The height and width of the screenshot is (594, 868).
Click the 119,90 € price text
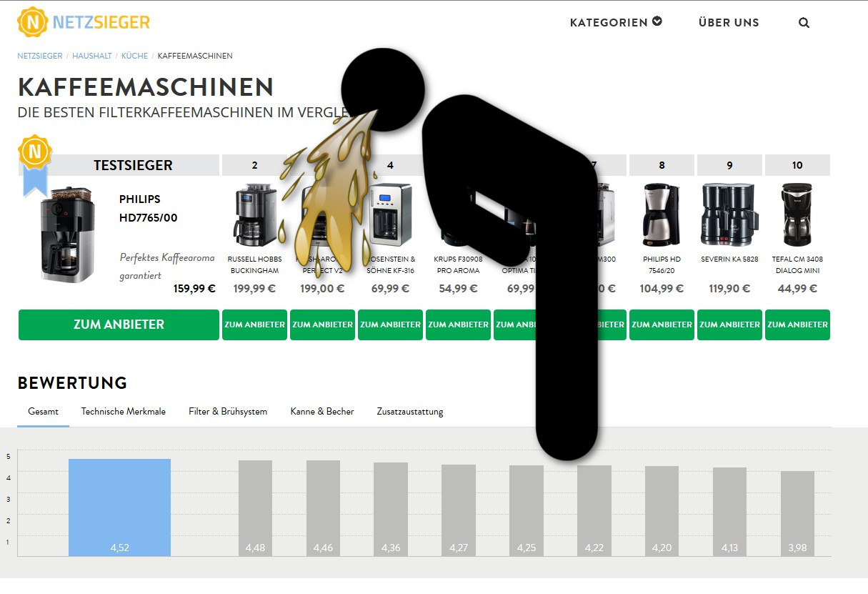pyautogui.click(x=729, y=289)
